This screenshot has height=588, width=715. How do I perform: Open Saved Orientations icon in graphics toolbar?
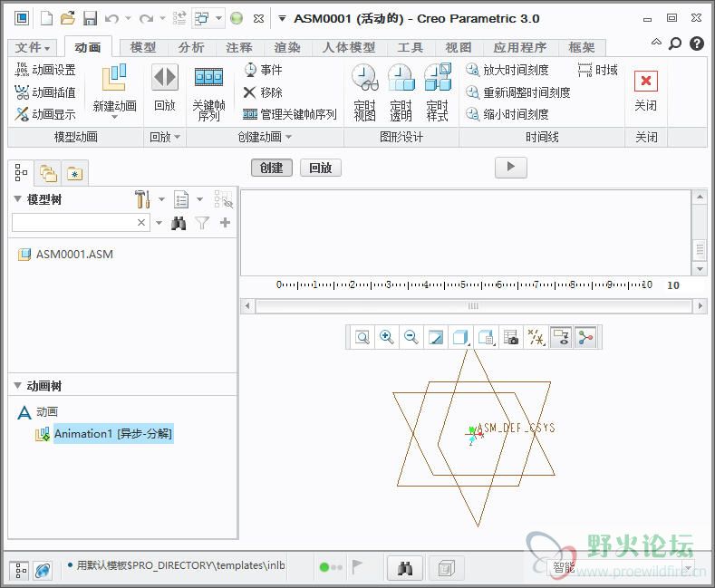tap(487, 338)
